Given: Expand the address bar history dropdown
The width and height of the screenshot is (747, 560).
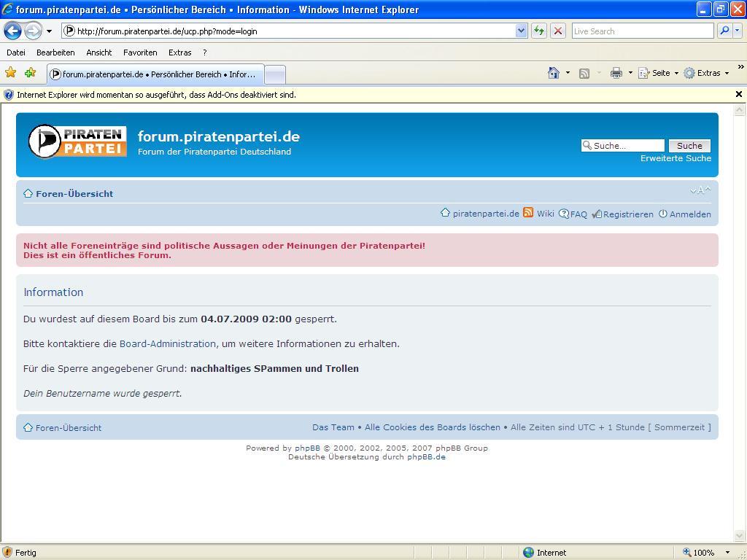Looking at the screenshot, I should [x=521, y=31].
